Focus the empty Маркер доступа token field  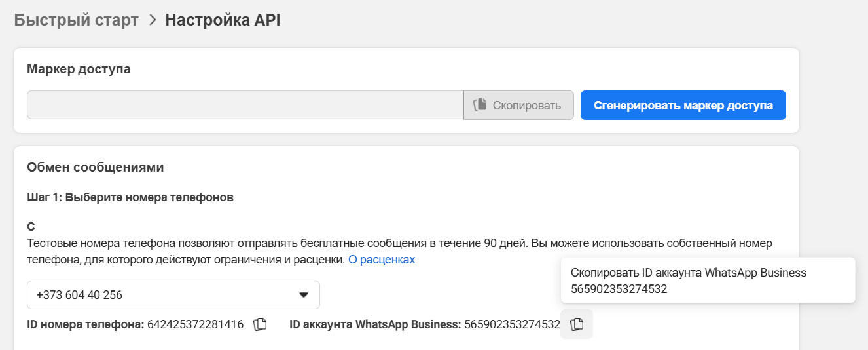(x=245, y=106)
